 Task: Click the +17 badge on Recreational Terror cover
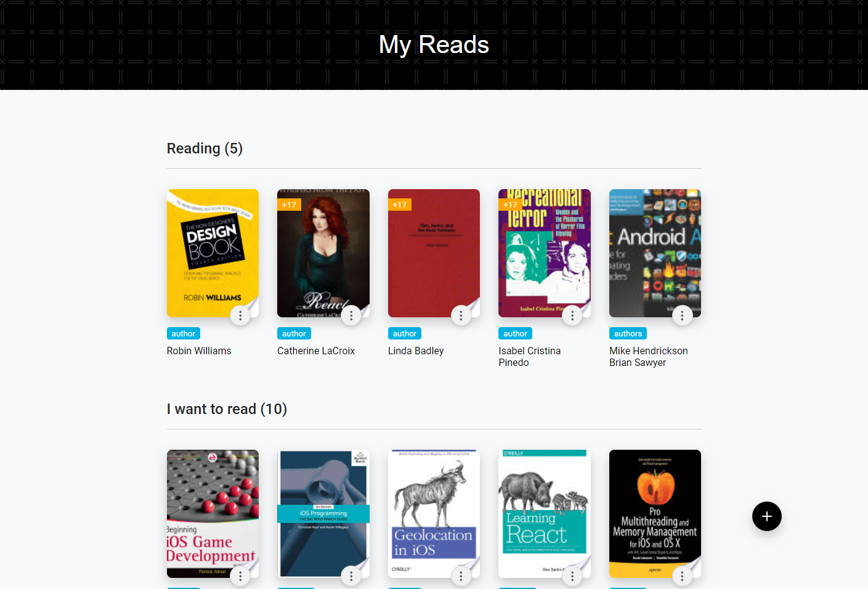(510, 205)
